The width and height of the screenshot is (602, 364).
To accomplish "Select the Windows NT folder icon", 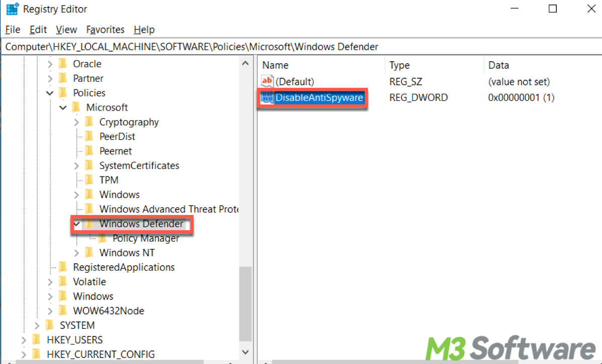I will [89, 253].
